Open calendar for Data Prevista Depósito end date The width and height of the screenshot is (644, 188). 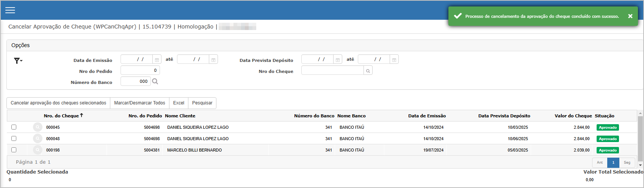pyautogui.click(x=394, y=60)
